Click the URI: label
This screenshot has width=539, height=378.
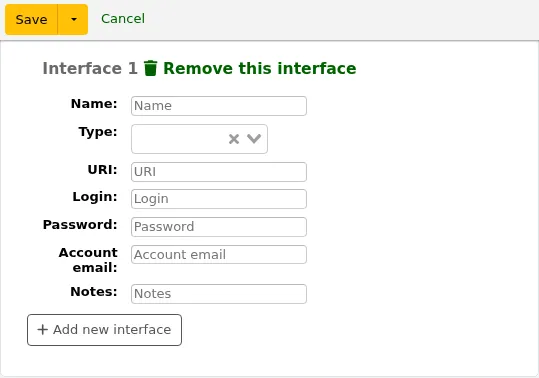pos(102,170)
